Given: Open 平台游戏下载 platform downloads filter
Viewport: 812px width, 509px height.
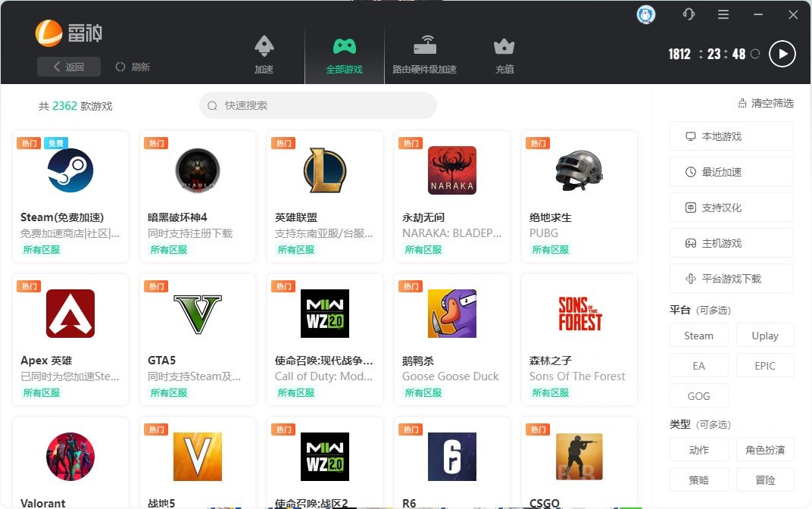Looking at the screenshot, I should click(x=730, y=278).
